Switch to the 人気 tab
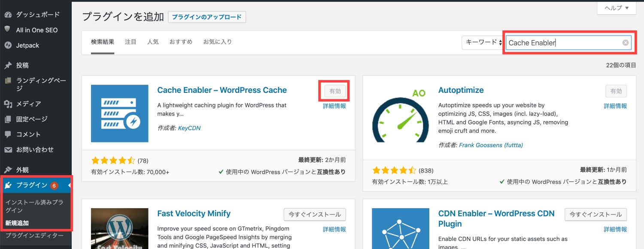Screen dimensions: 644x249 pyautogui.click(x=153, y=42)
